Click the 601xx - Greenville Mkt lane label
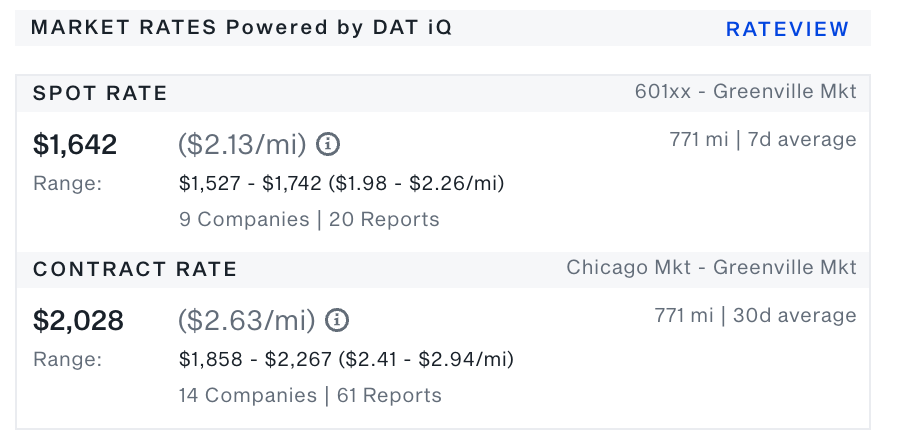This screenshot has height=448, width=902. 746,91
